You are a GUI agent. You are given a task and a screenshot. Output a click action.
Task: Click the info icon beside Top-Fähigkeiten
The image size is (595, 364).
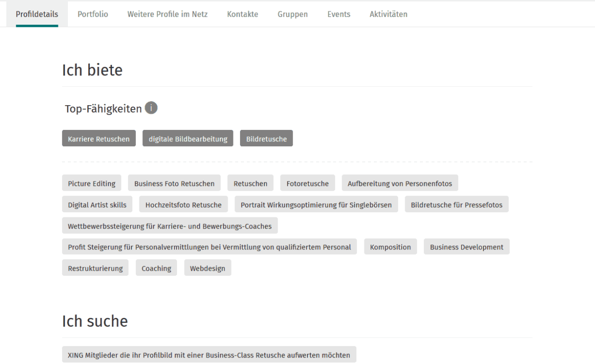point(151,108)
